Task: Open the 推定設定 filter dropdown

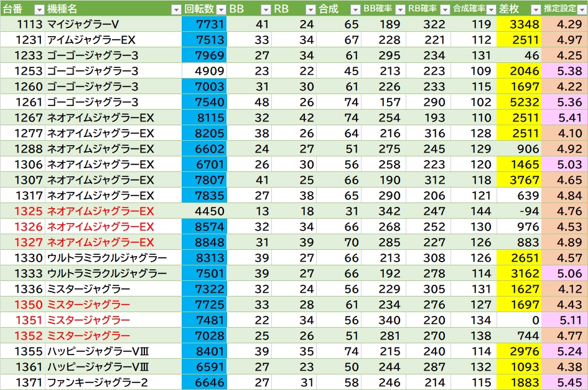Action: [x=581, y=9]
